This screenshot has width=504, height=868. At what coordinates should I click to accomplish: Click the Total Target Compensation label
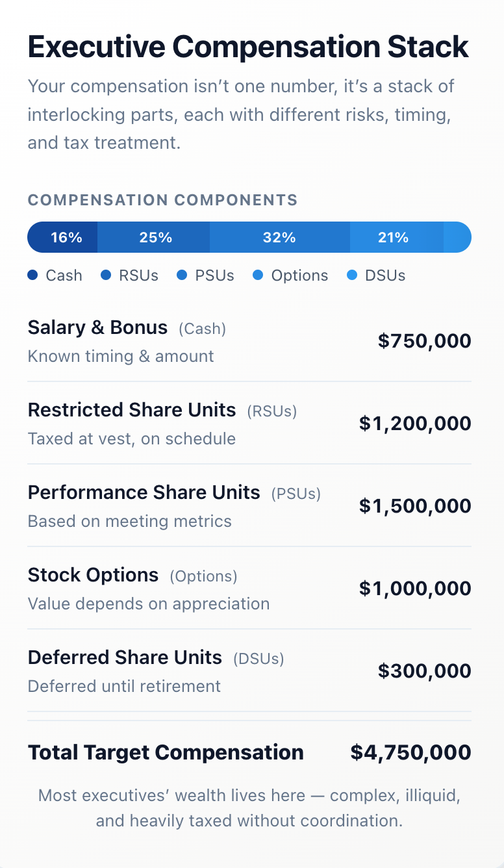(x=166, y=752)
